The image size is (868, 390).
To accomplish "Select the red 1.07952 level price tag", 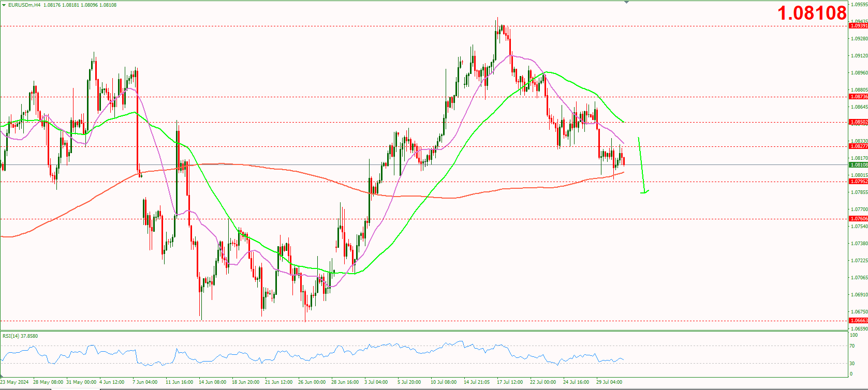I will tap(859, 182).
